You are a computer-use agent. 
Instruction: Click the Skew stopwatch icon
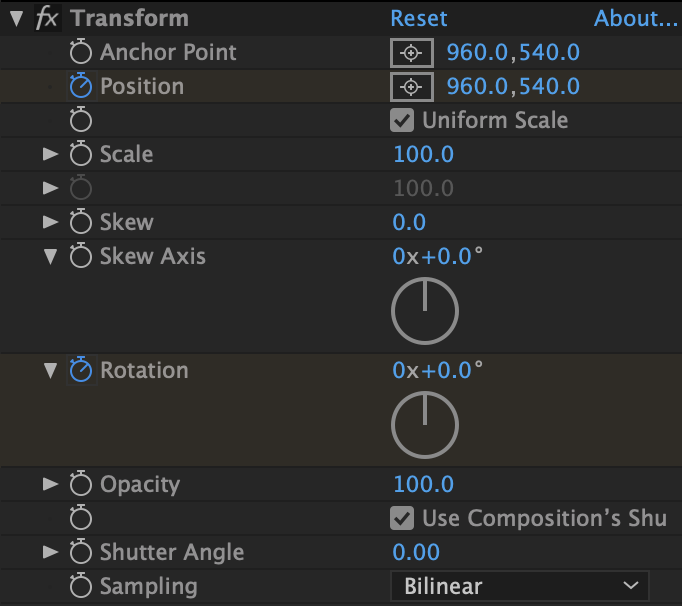pyautogui.click(x=81, y=222)
